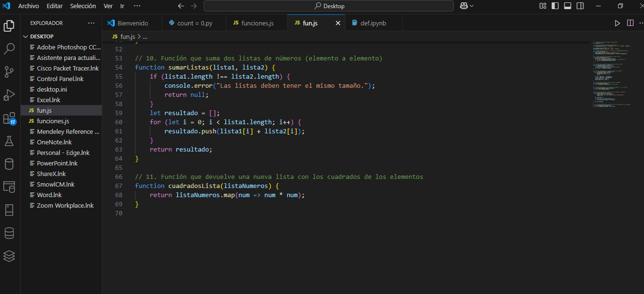Toggle the secondary side bar
This screenshot has width=644, height=294.
pyautogui.click(x=580, y=6)
